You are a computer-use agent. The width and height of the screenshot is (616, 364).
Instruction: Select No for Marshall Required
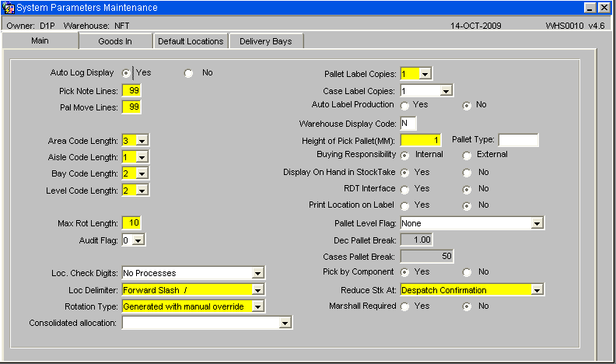[x=467, y=306]
